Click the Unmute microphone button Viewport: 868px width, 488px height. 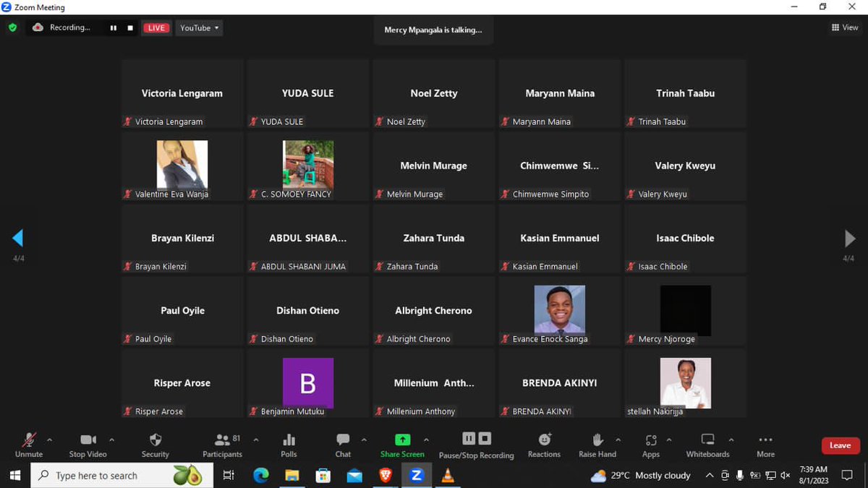click(29, 445)
